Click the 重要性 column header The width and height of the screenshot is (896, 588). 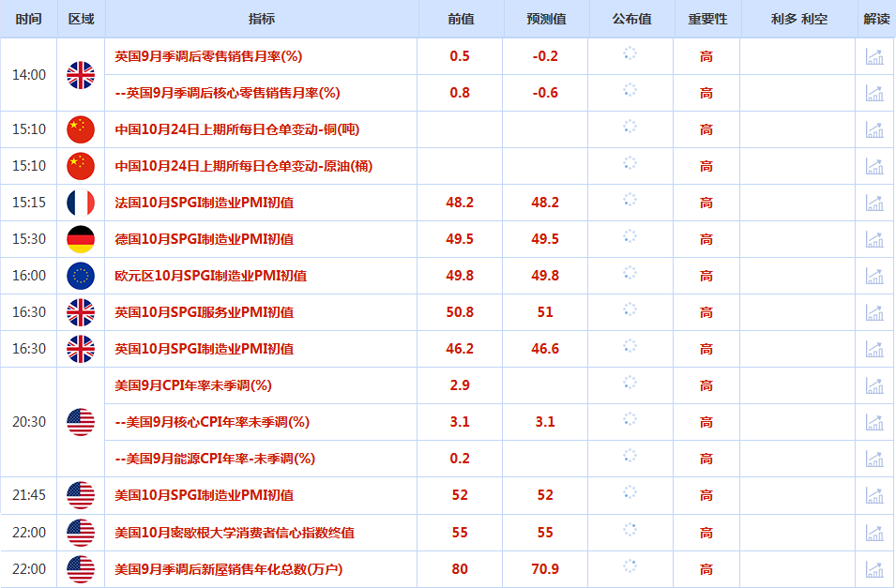pyautogui.click(x=706, y=19)
